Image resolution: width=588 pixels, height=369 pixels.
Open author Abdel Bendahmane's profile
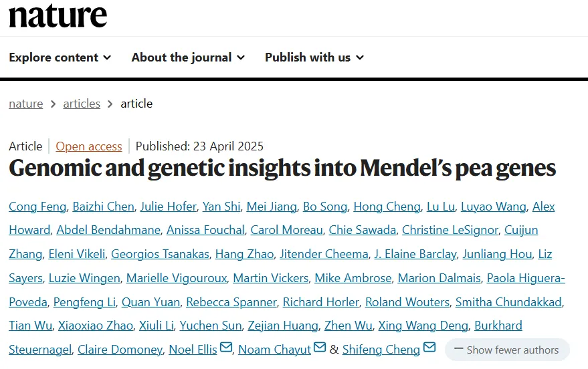tap(108, 230)
